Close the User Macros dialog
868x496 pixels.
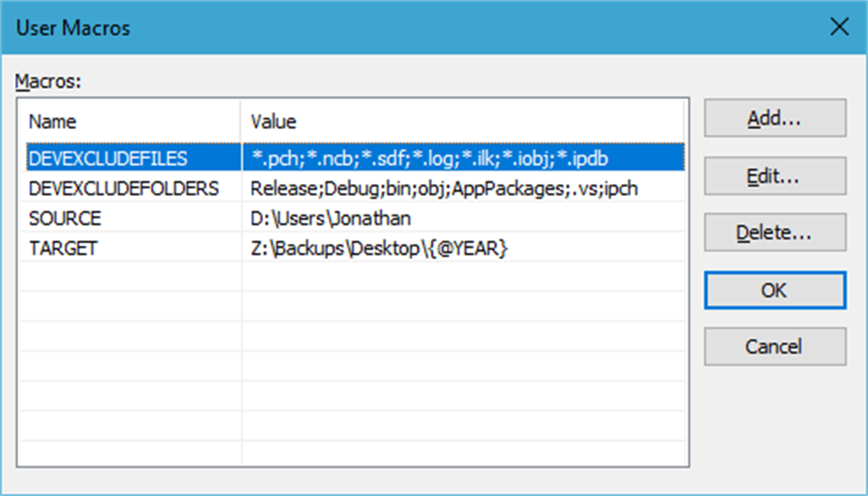(x=839, y=27)
